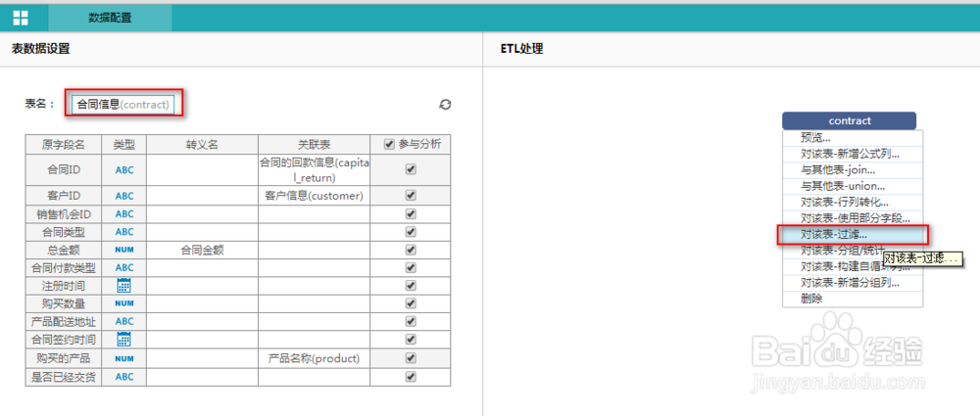Screen dimensions: 980x416
Task: Click the 客户信息(customer) related table cell
Action: pos(314,196)
